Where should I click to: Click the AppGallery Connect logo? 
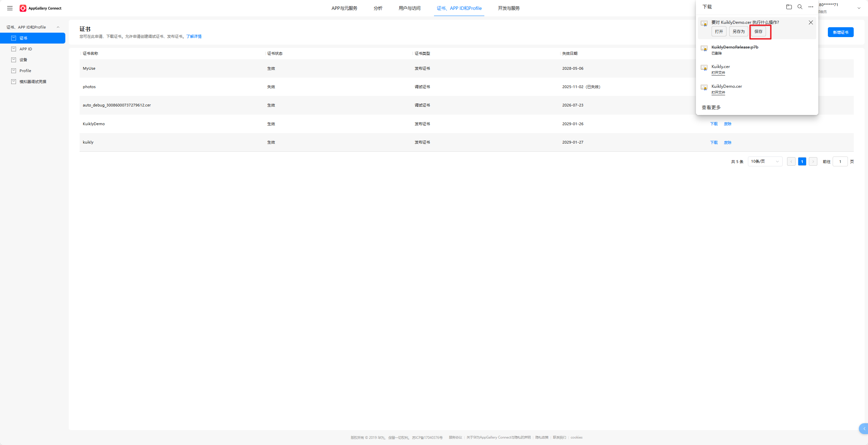pyautogui.click(x=40, y=8)
